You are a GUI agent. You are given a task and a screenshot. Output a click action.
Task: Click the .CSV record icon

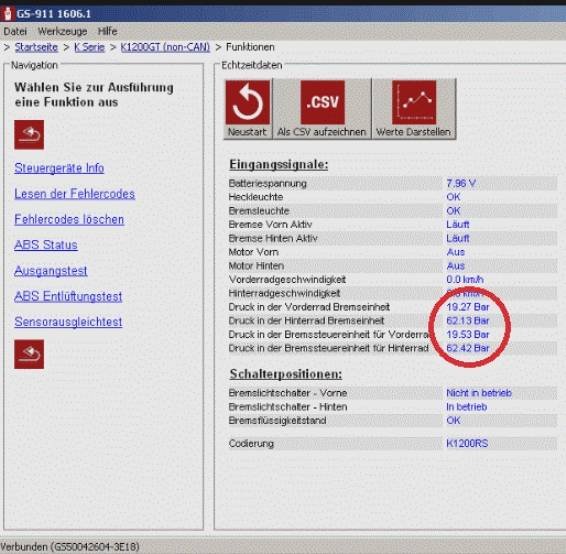(323, 102)
